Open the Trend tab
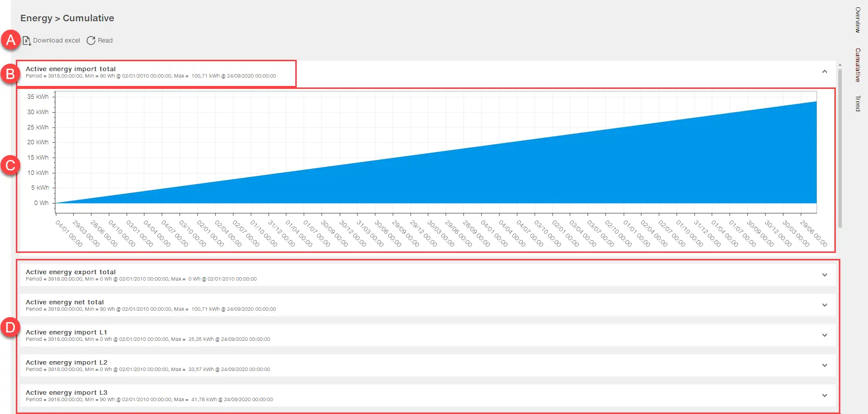 (858, 103)
